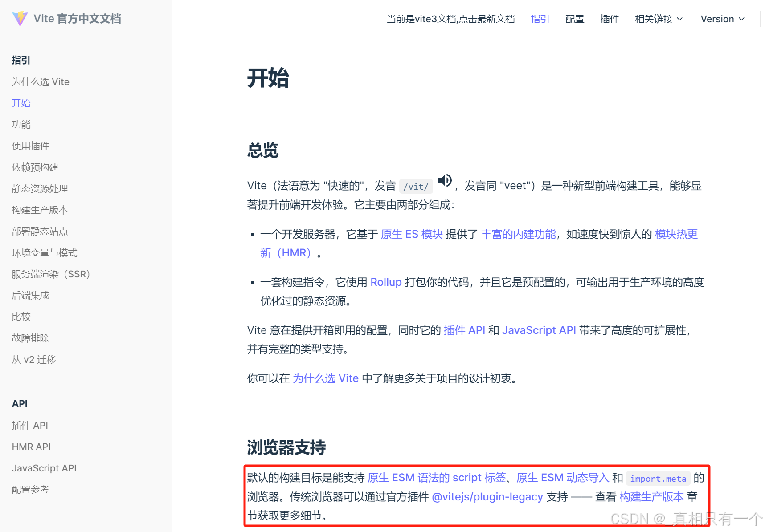This screenshot has width=765, height=532.
Task: Click Vite 官方中文文档 site title
Action: (x=77, y=19)
